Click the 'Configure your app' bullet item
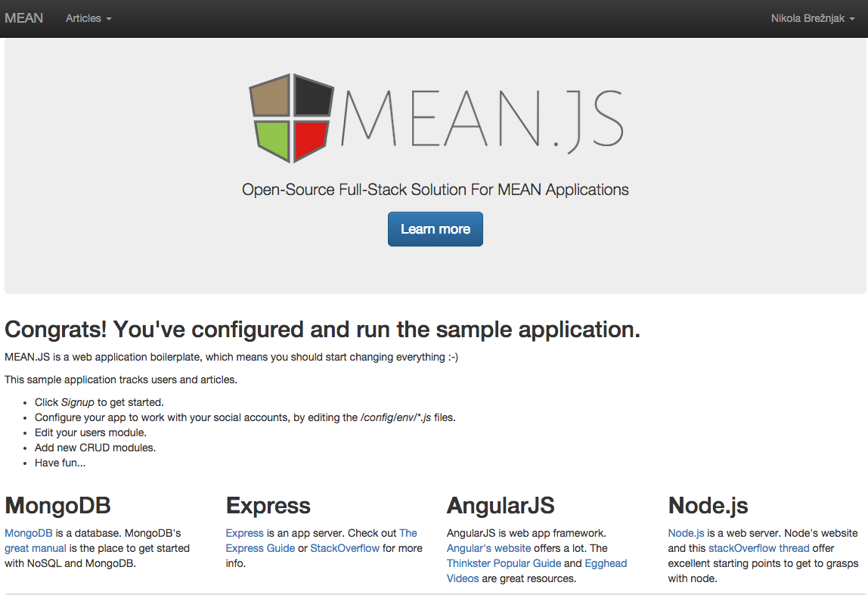This screenshot has height=595, width=868. (245, 417)
